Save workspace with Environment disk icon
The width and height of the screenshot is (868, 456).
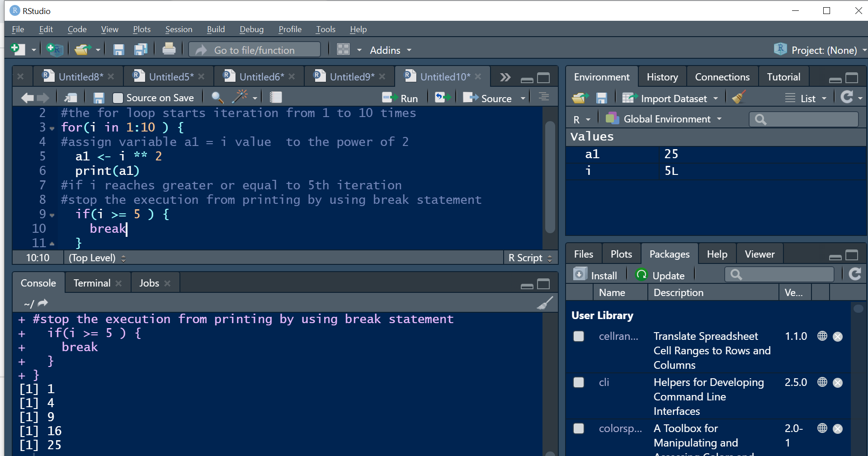[x=601, y=98]
